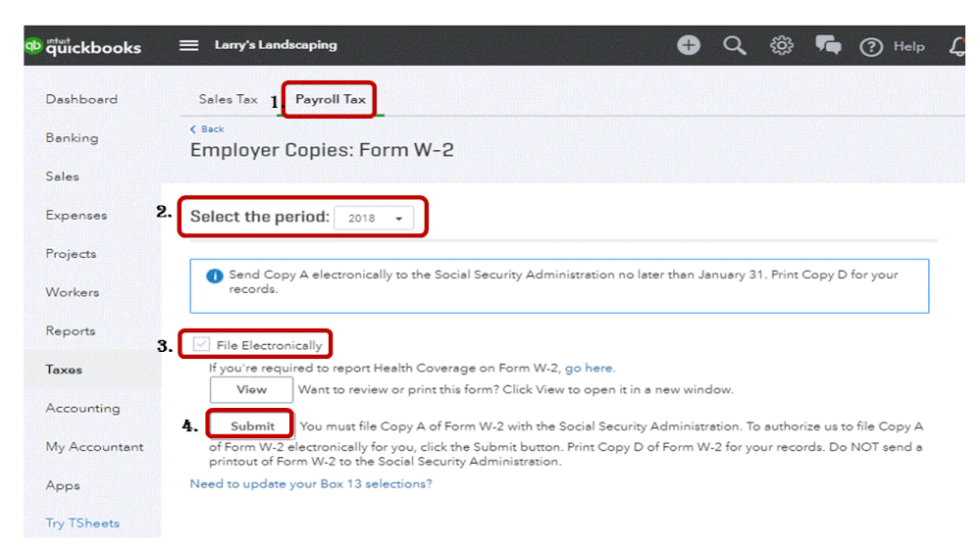The image size is (980, 551).
Task: Open Projects in the sidebar
Action: pos(71,254)
